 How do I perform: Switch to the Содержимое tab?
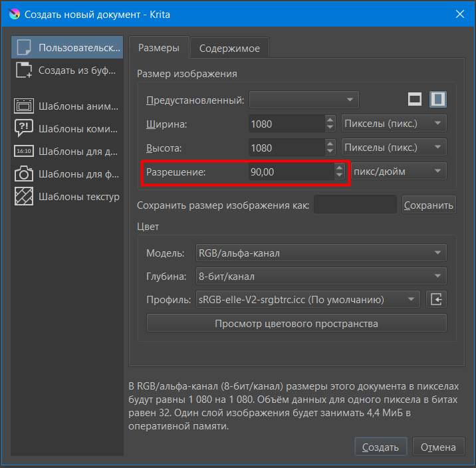(230, 49)
